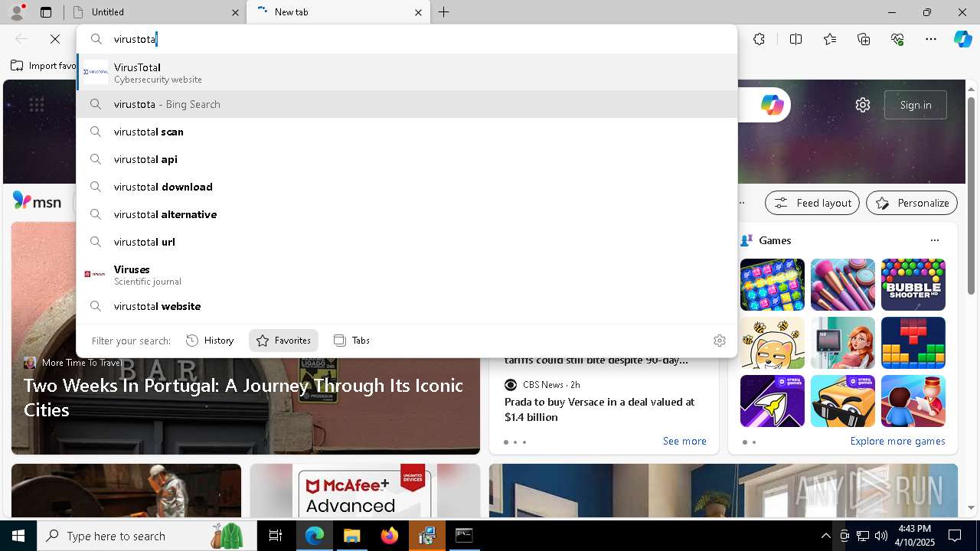Stop loading the page
This screenshot has width=980, height=551.
click(x=55, y=39)
